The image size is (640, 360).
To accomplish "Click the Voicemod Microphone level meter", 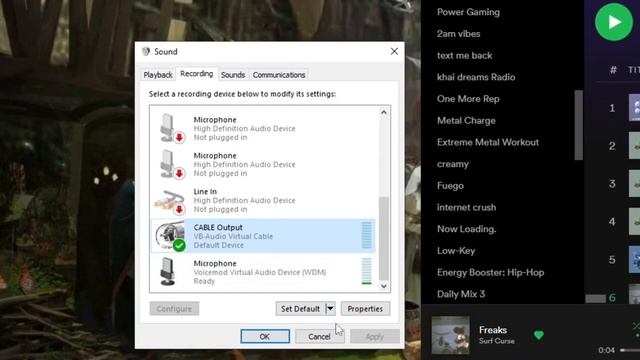I will (x=367, y=271).
